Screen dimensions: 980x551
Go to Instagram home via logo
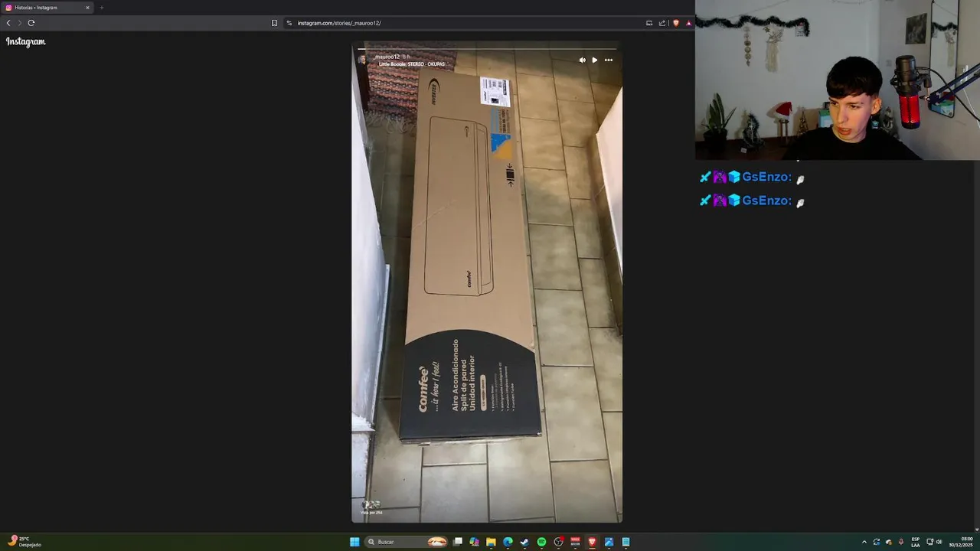[x=26, y=42]
